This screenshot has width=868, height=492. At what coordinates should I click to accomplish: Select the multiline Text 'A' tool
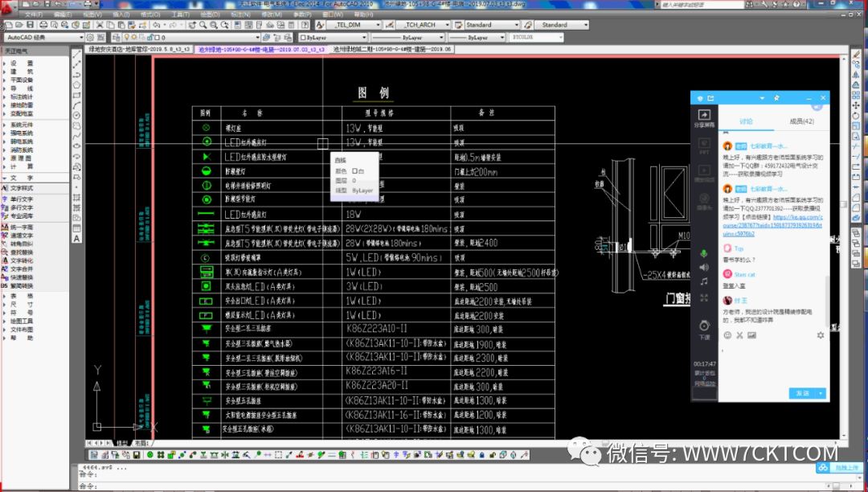(x=77, y=238)
